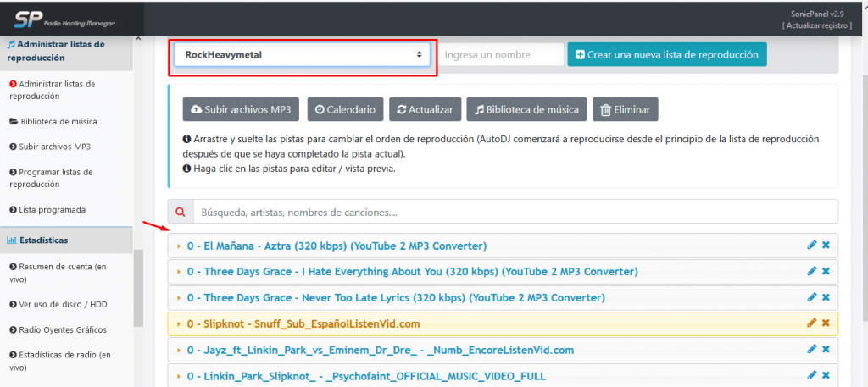Expand arrow on Psychofaint row
868x387 pixels.
[x=179, y=377]
